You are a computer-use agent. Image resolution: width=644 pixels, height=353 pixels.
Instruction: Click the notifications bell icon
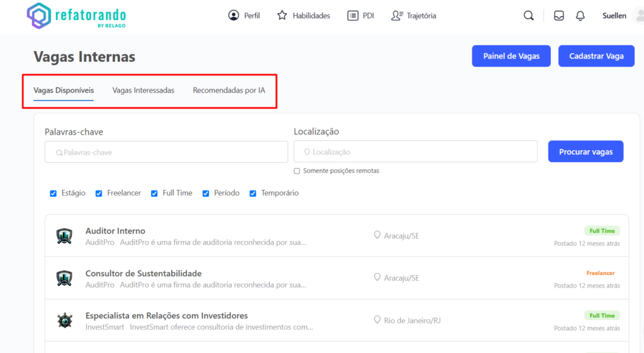point(580,16)
